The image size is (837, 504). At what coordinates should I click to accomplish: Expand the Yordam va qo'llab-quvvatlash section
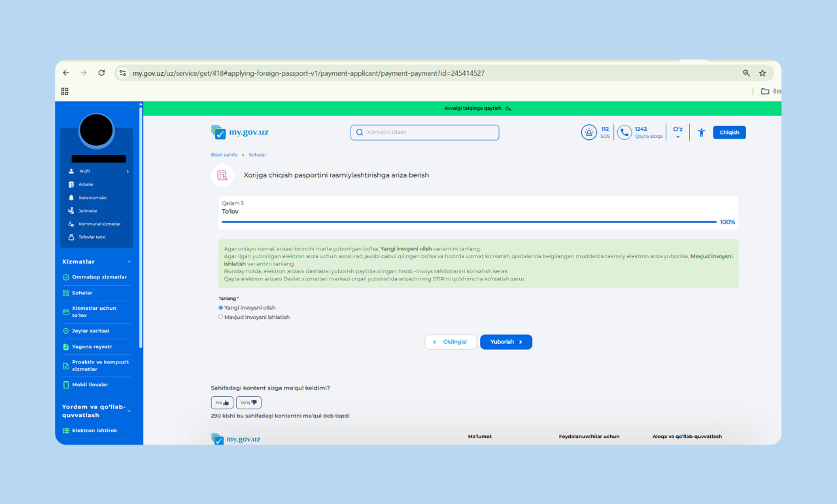coord(129,411)
